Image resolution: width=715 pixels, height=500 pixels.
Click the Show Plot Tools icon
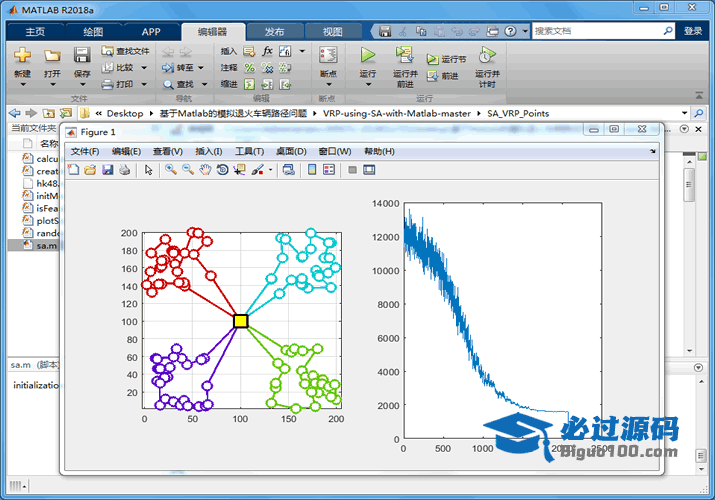(369, 170)
